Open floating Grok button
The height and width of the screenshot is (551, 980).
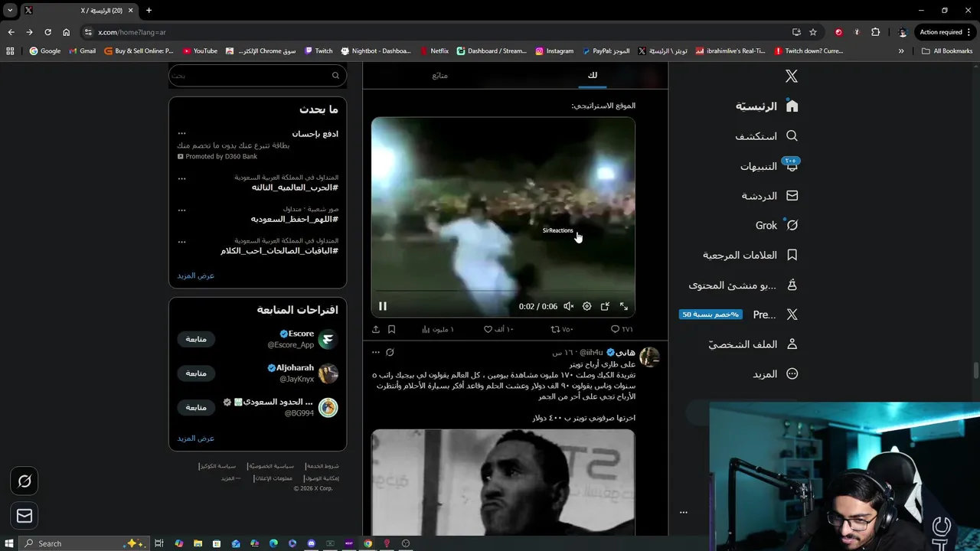(24, 481)
